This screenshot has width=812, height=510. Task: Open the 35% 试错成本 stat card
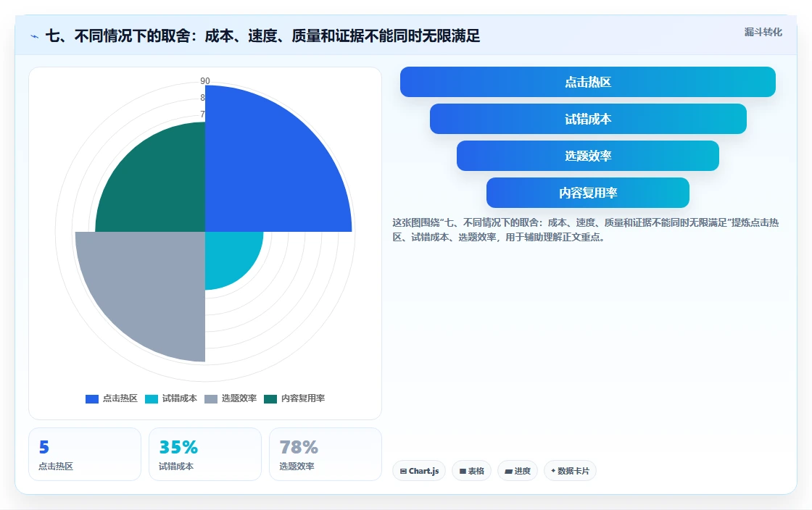tap(205, 454)
